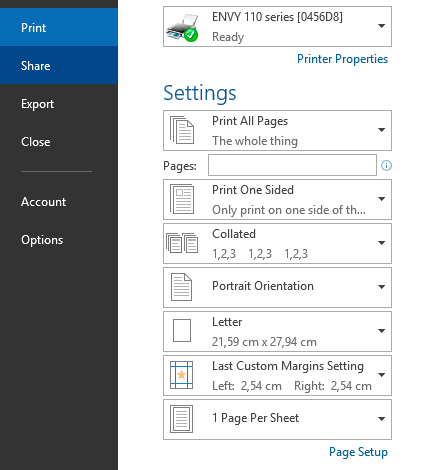Expand the Collated dropdown arrow
Screen dimensions: 428x470
point(382,243)
